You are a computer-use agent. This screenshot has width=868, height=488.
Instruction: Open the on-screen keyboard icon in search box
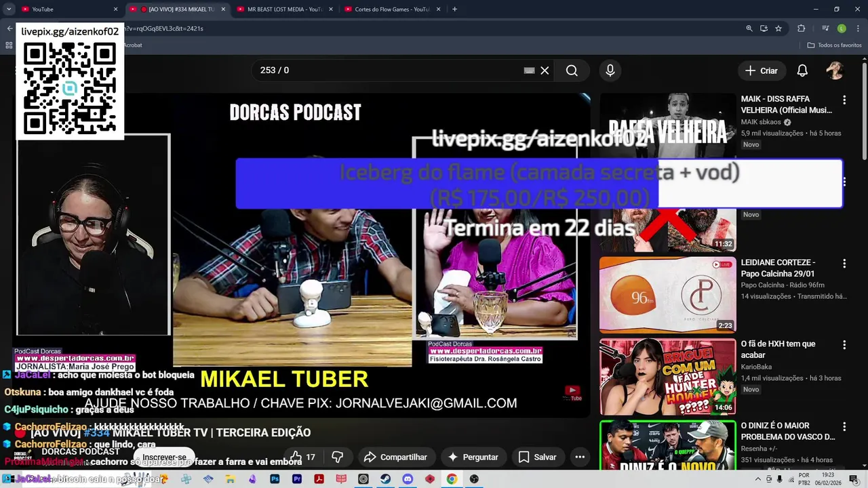pyautogui.click(x=529, y=70)
